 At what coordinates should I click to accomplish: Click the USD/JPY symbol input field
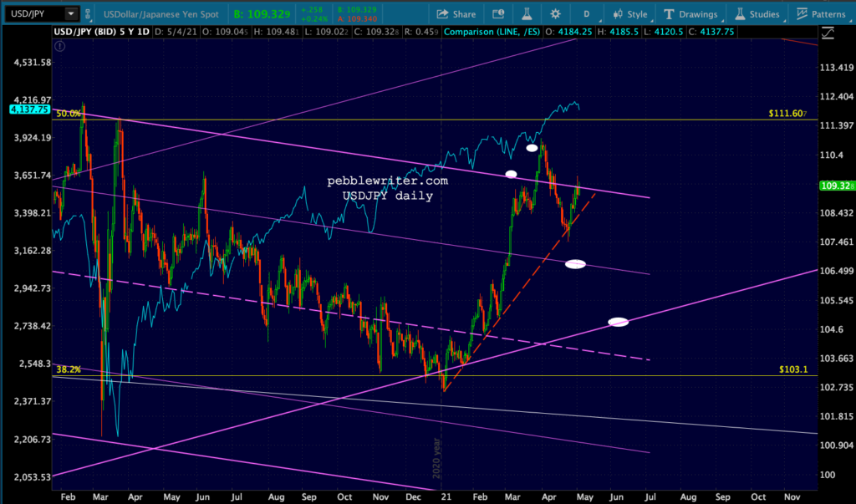[33, 14]
